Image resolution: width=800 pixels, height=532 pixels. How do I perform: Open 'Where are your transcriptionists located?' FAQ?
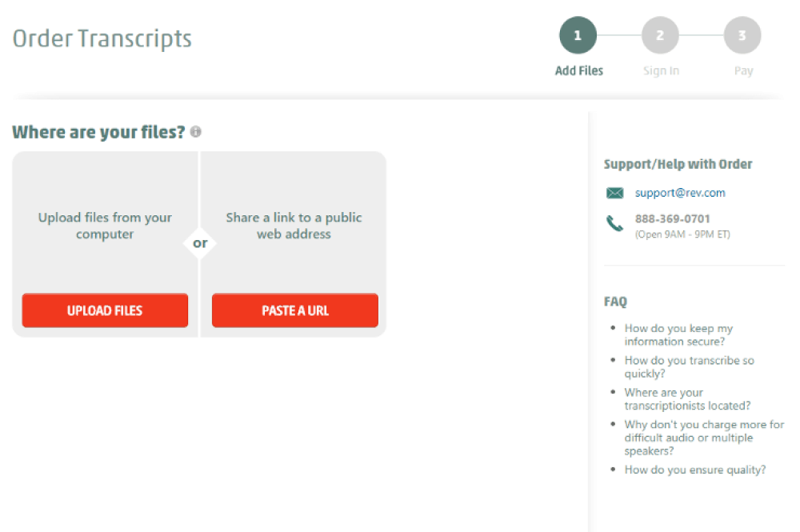click(687, 399)
